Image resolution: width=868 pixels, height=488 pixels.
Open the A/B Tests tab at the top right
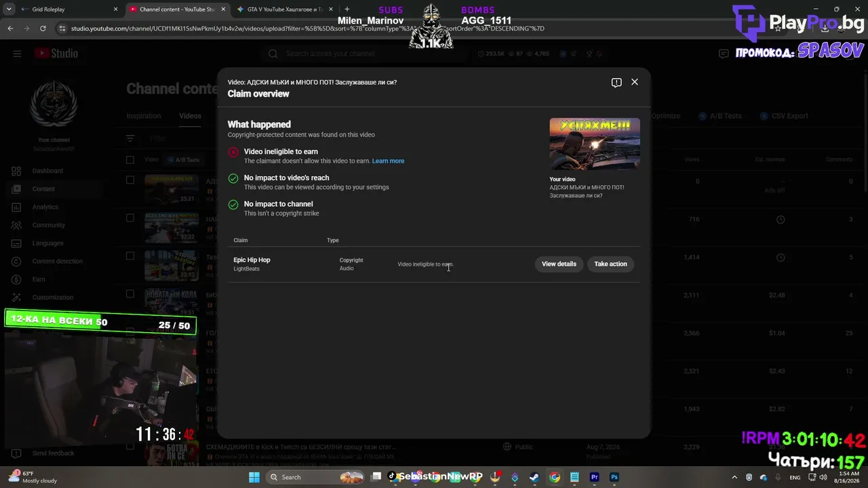(x=720, y=116)
